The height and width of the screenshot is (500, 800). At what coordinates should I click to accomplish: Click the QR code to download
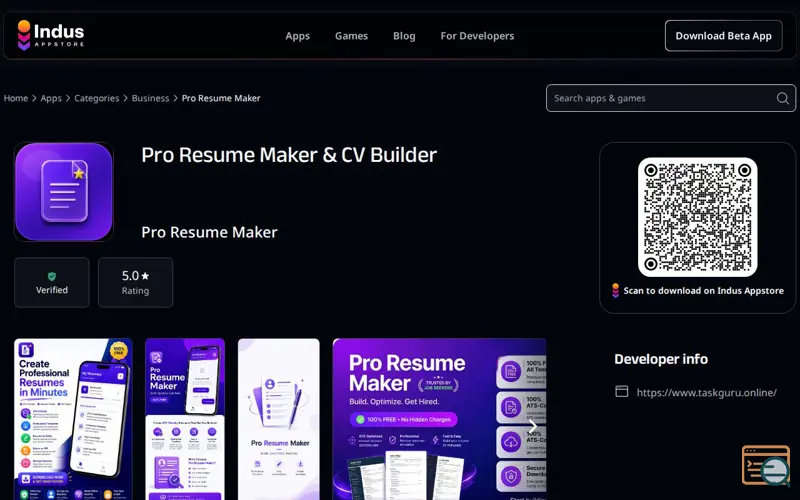[697, 217]
